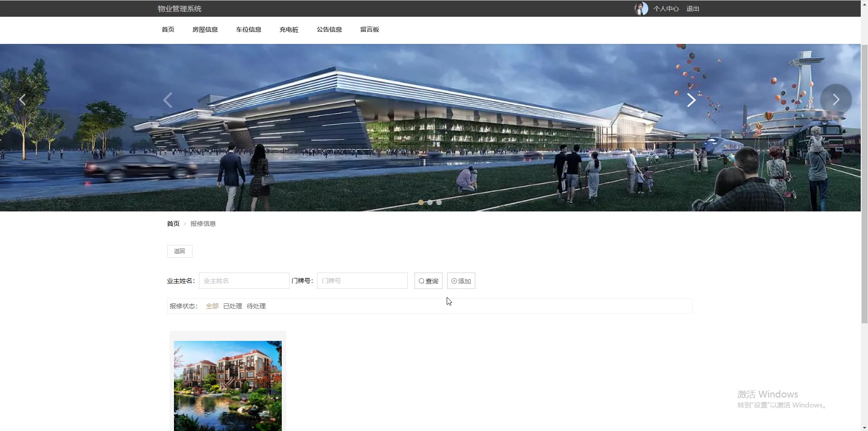The height and width of the screenshot is (431, 868).
Task: Click the scrollbar down arrow
Action: click(864, 427)
